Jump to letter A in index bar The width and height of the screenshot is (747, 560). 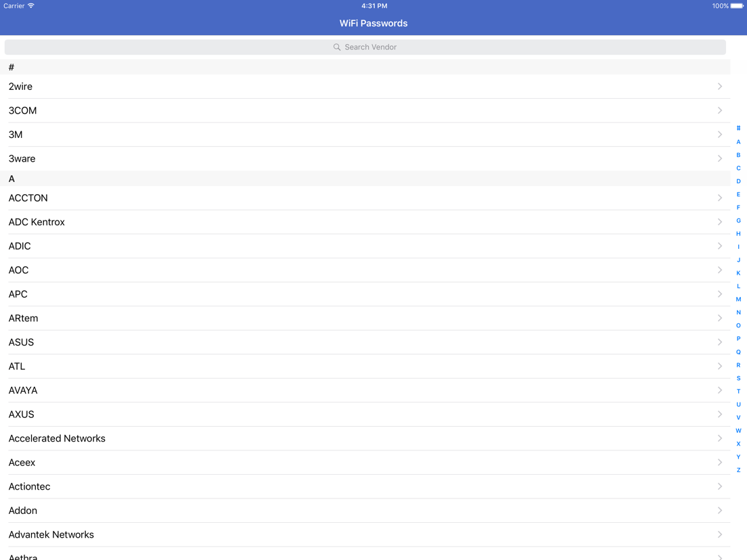click(x=738, y=142)
